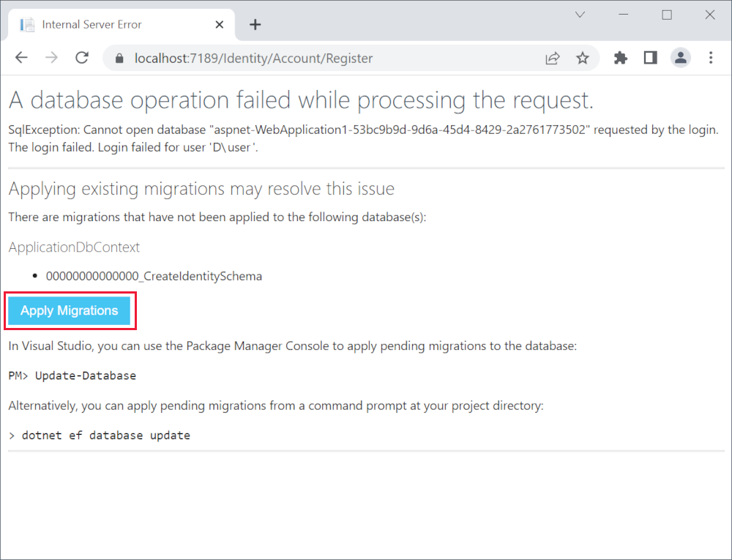Open the tab search chevron

[x=580, y=14]
